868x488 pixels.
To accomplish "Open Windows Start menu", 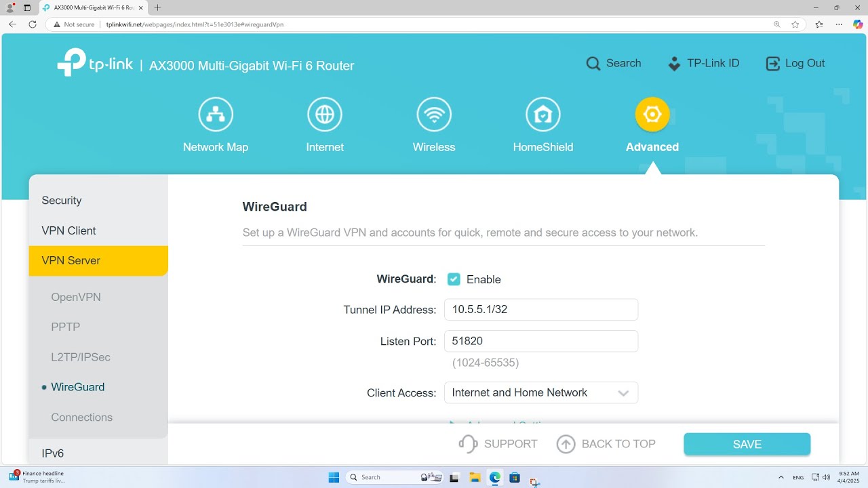I will [334, 477].
